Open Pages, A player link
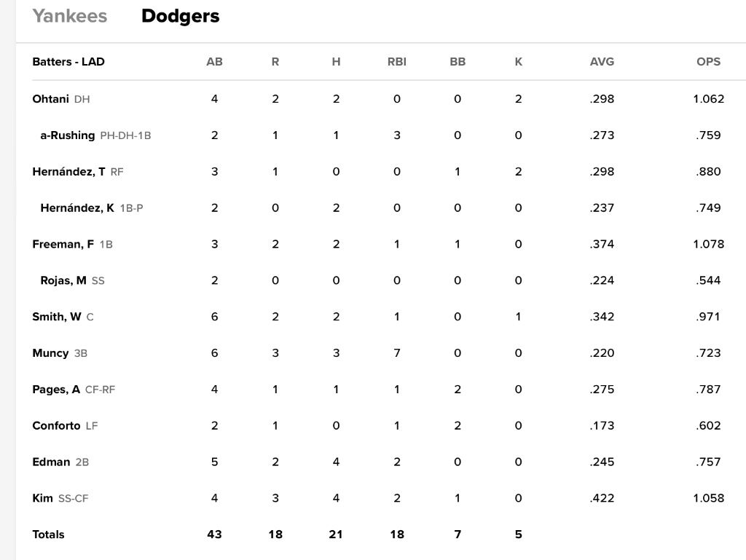The image size is (746, 560). (x=56, y=390)
